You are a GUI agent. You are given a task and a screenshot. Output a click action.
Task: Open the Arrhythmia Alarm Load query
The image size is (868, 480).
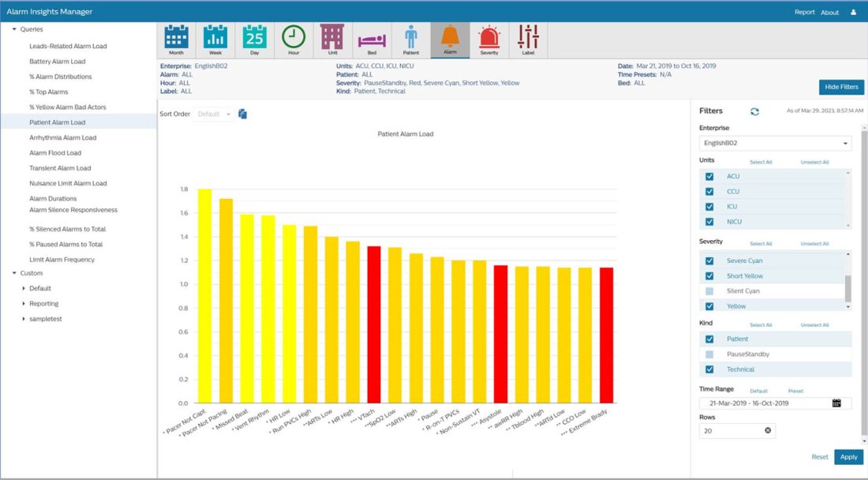[x=62, y=137]
